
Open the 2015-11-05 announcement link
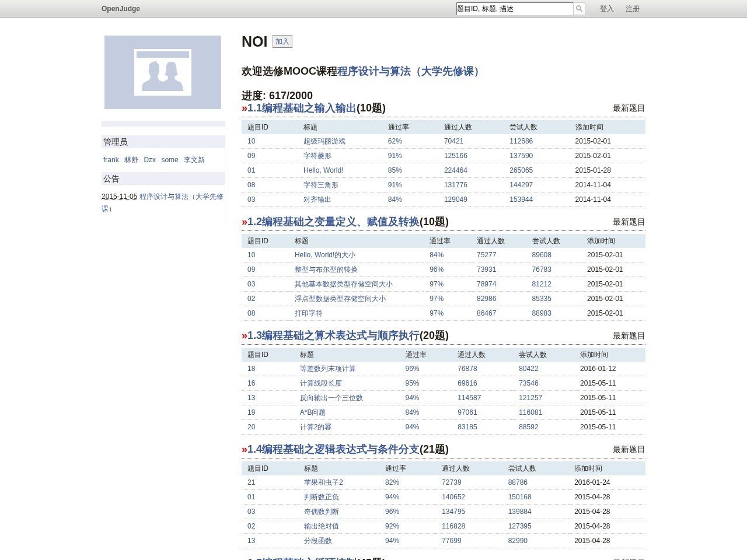click(x=181, y=197)
